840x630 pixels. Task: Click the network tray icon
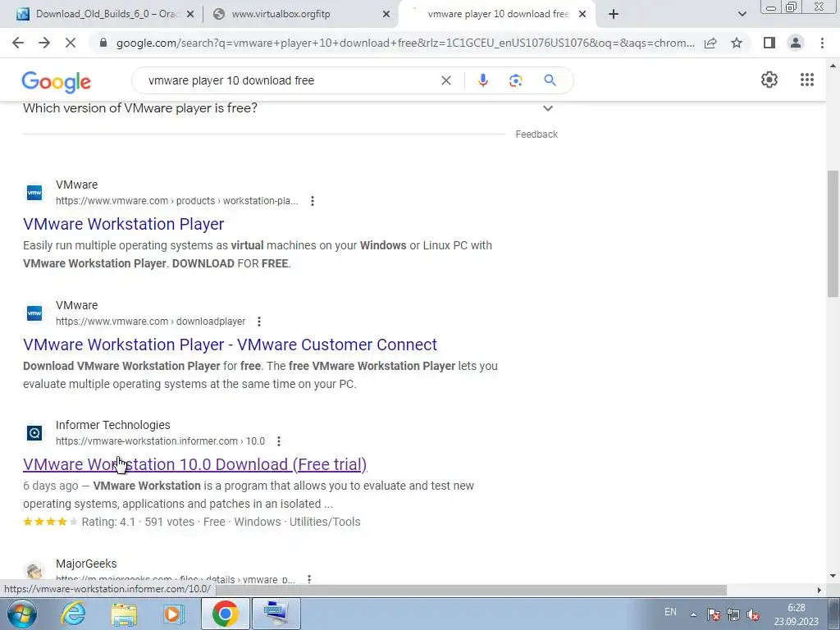733,614
